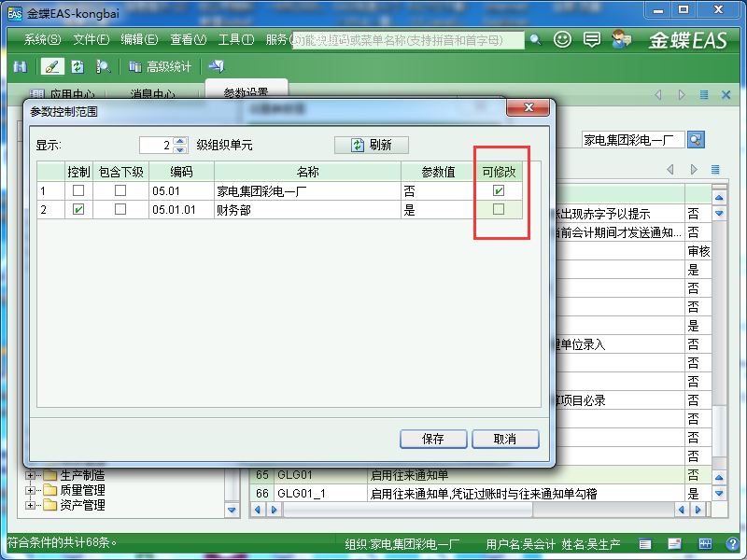This screenshot has height=560, width=747.
Task: Click the edit pencil toolbar icon
Action: coord(52,66)
